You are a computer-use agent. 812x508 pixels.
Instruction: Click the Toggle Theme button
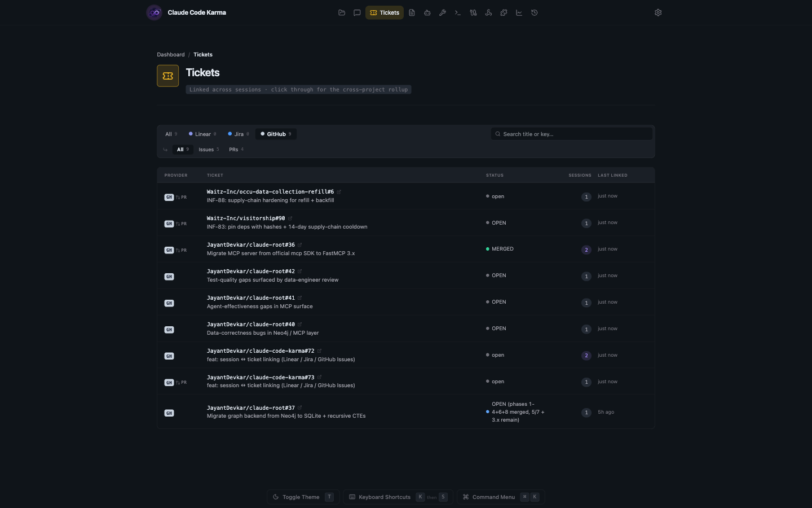303,497
